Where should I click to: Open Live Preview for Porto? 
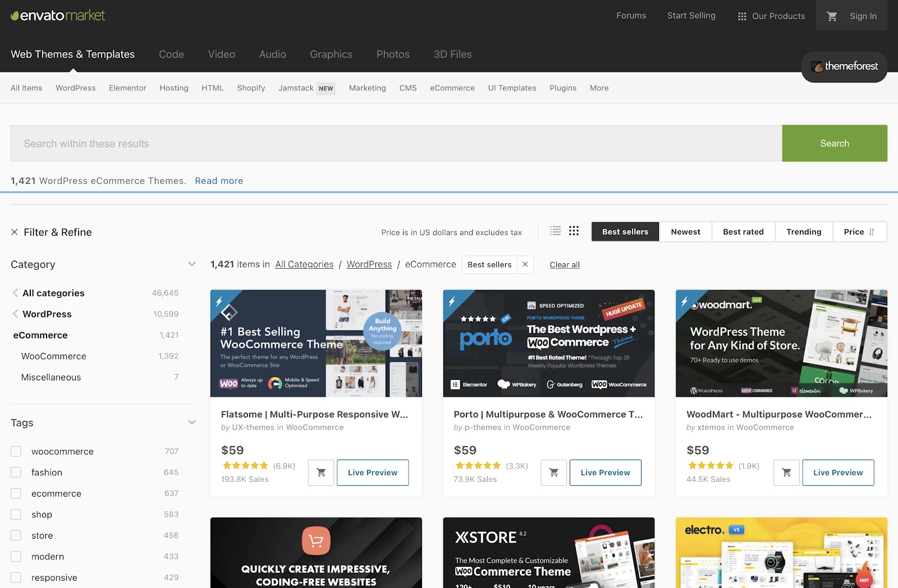coord(606,472)
